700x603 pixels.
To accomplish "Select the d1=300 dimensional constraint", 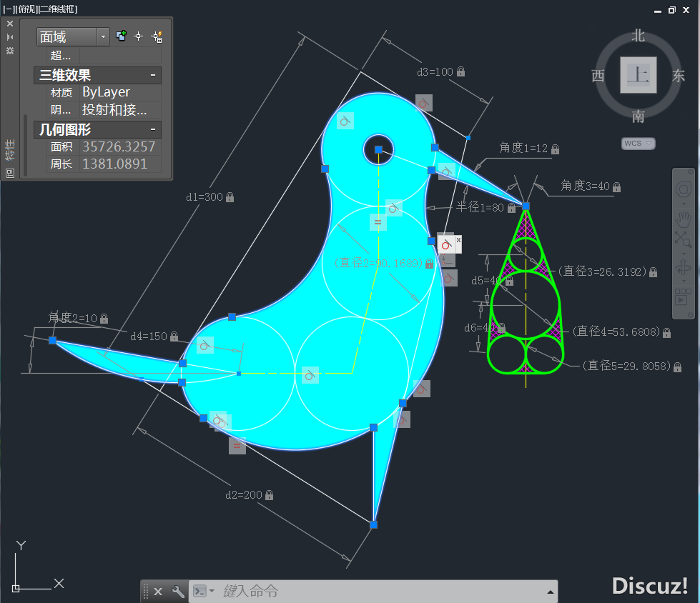I will coord(209,197).
